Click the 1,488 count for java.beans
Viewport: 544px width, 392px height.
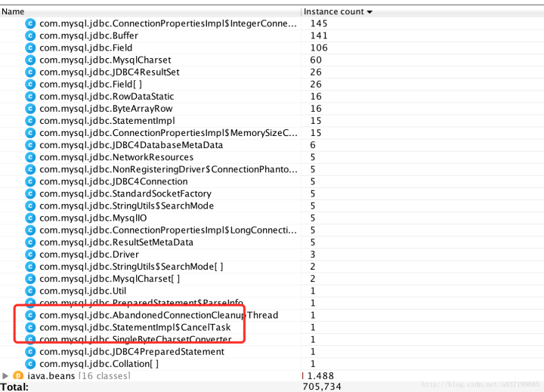320,376
